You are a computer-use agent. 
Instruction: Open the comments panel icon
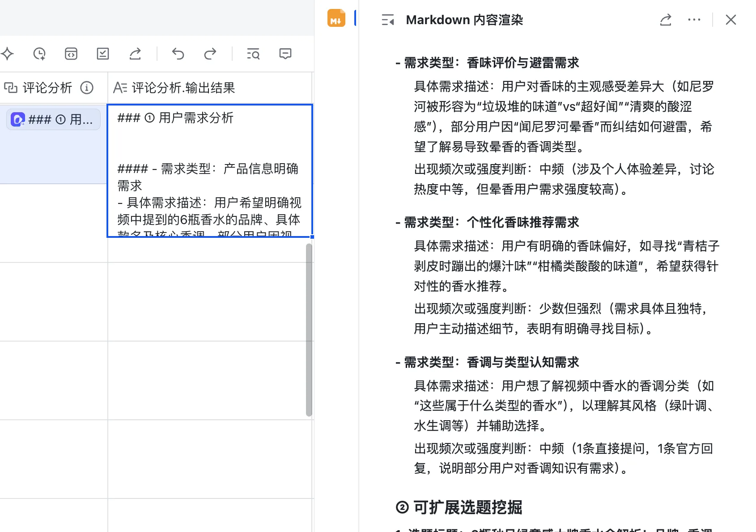pyautogui.click(x=285, y=54)
